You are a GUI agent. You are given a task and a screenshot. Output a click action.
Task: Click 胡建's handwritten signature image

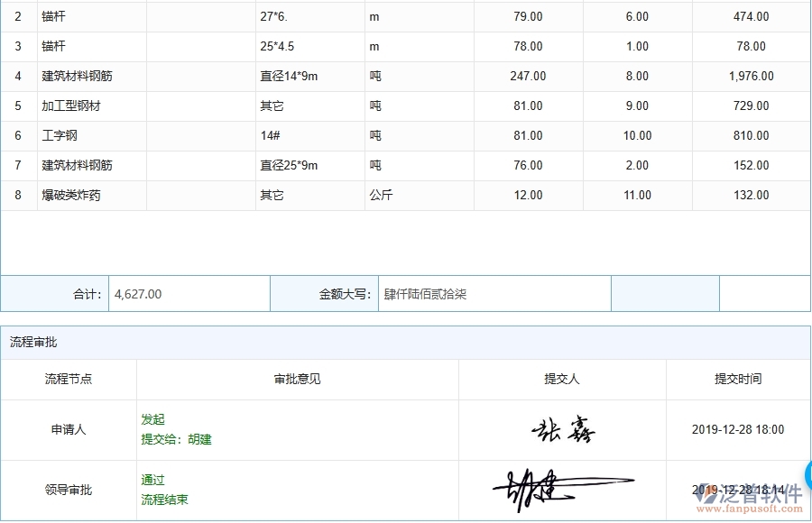[541, 488]
